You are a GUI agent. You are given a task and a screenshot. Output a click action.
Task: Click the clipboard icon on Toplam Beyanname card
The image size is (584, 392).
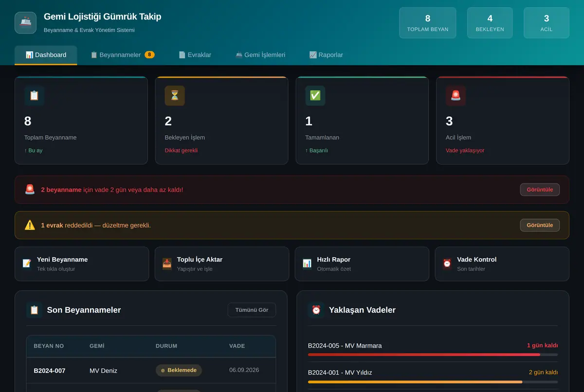tap(34, 96)
